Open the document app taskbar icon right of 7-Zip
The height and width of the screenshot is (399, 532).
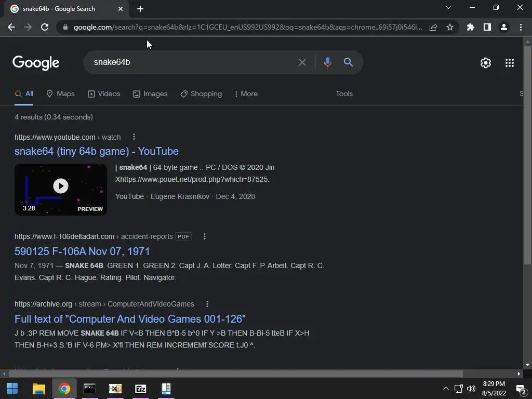pyautogui.click(x=166, y=389)
